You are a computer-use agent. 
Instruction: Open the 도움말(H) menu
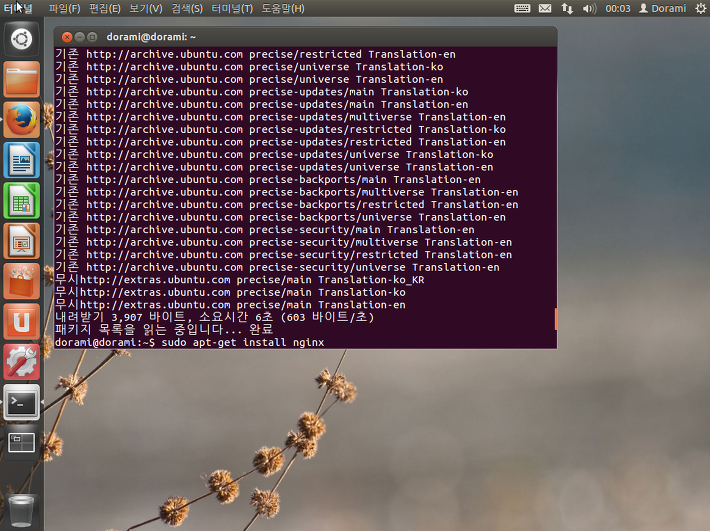(x=283, y=8)
